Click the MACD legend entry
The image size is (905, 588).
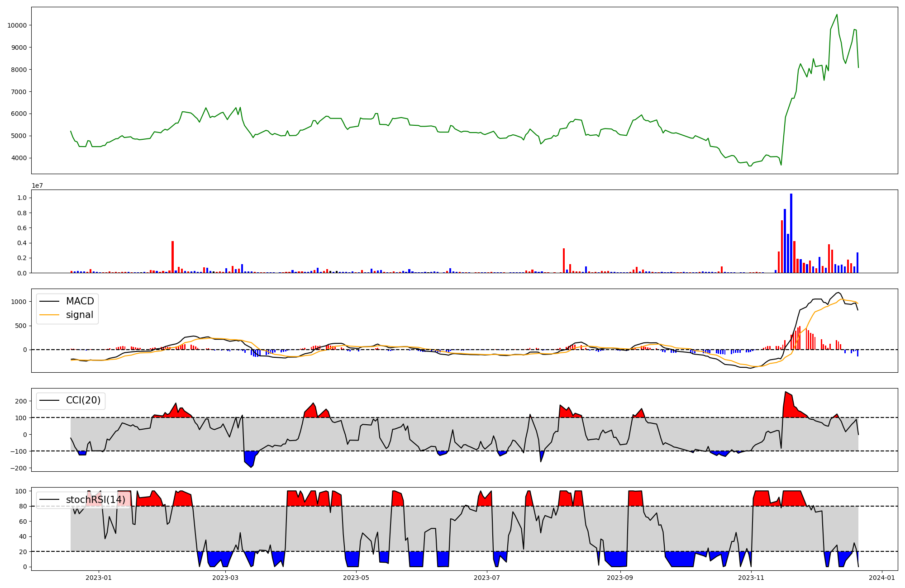click(80, 301)
